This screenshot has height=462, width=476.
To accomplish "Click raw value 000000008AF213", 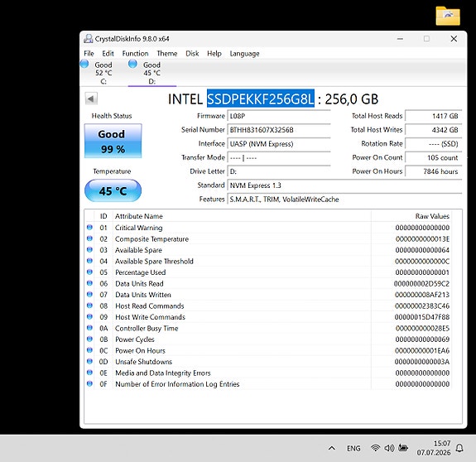I will (422, 295).
